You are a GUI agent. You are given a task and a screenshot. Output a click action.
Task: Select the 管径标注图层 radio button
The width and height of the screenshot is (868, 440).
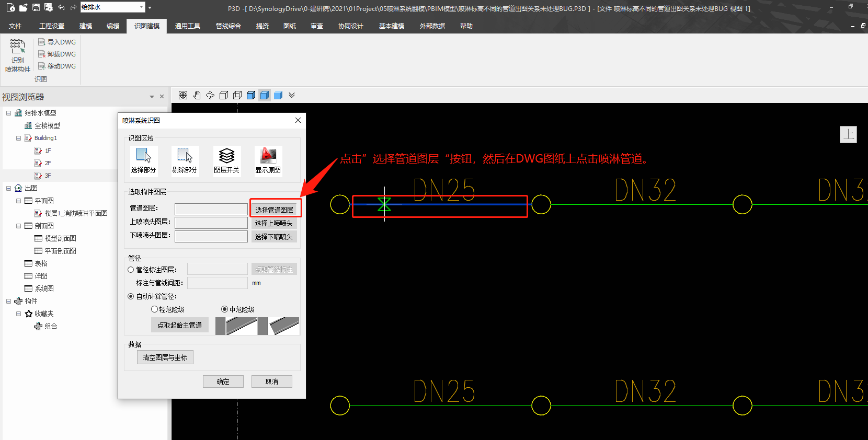tap(131, 270)
